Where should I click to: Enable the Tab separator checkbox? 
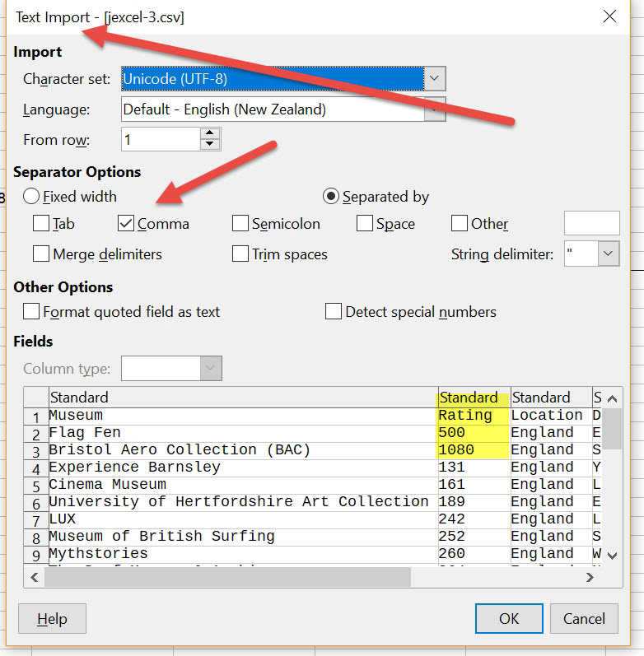tap(41, 224)
